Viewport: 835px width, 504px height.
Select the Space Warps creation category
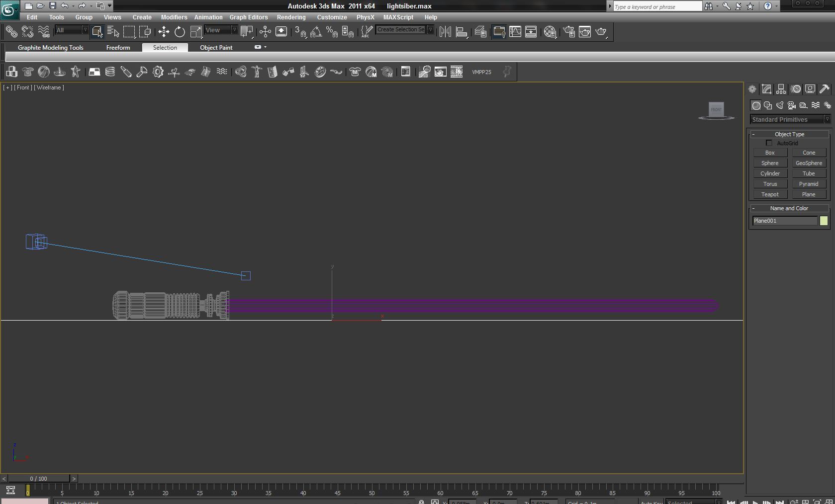[x=816, y=105]
